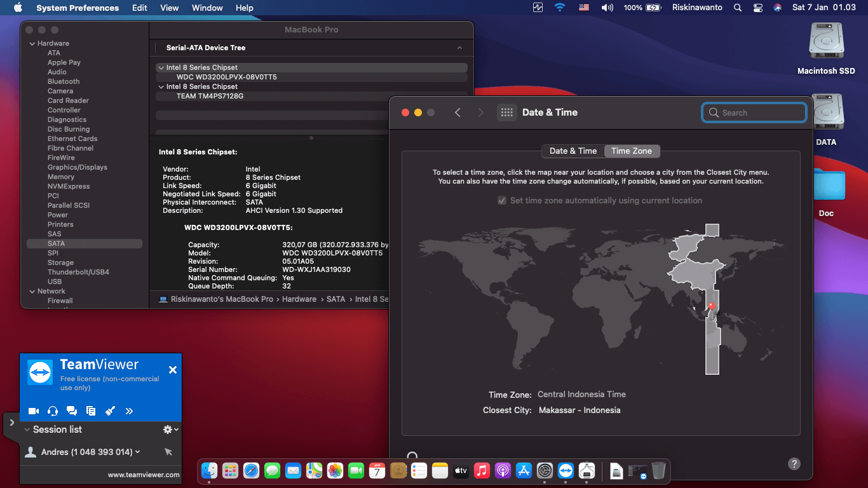This screenshot has width=868, height=488.
Task: Collapse the Network tree section
Action: tap(32, 291)
